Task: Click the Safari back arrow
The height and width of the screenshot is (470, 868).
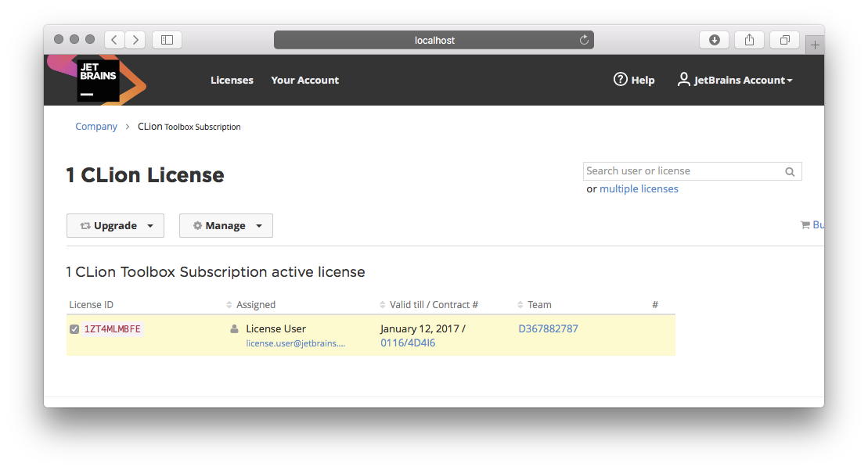Action: pos(114,40)
